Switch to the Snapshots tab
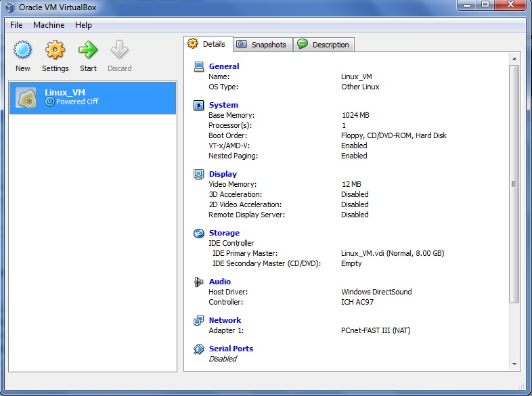The height and width of the screenshot is (396, 532). 263,45
